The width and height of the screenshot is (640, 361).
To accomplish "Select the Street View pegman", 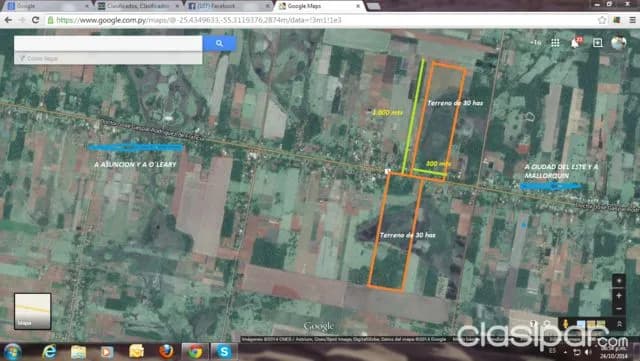I will pyautogui.click(x=565, y=324).
